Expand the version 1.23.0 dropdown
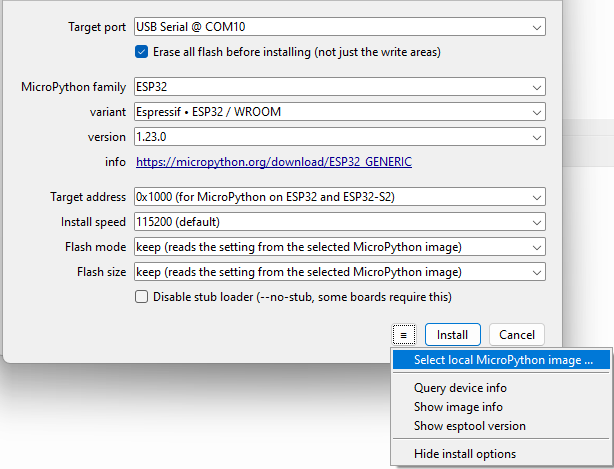 coord(537,137)
